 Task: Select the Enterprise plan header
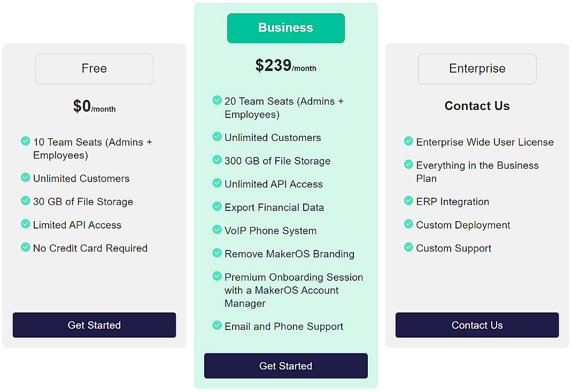click(x=477, y=68)
